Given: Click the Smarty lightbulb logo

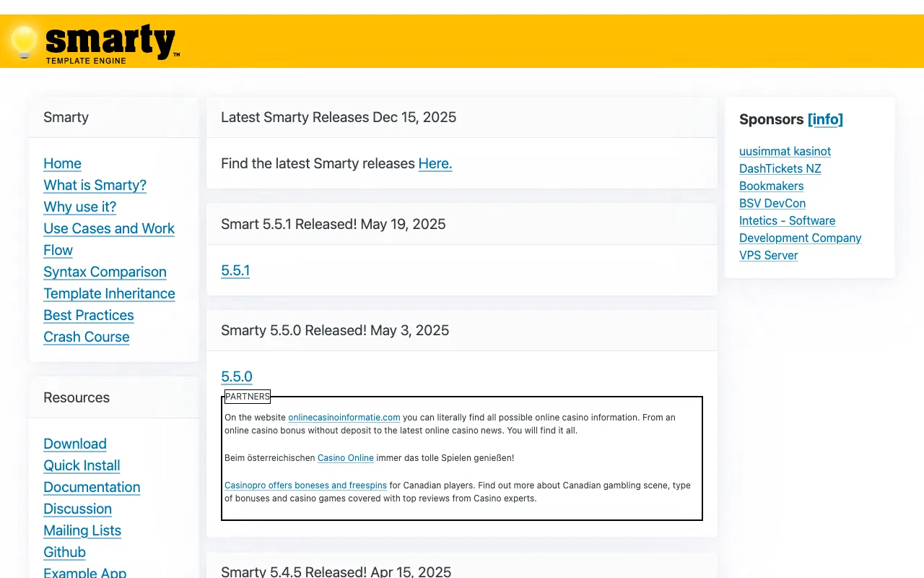Looking at the screenshot, I should [94, 43].
